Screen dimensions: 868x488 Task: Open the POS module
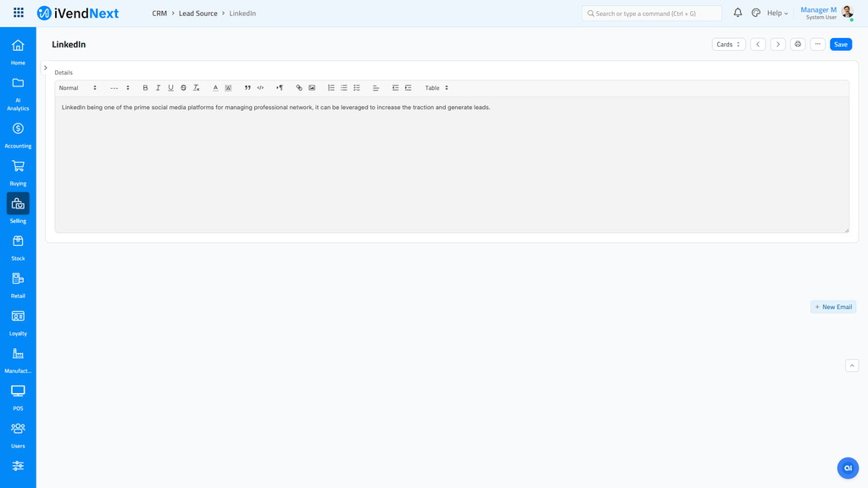[18, 397]
